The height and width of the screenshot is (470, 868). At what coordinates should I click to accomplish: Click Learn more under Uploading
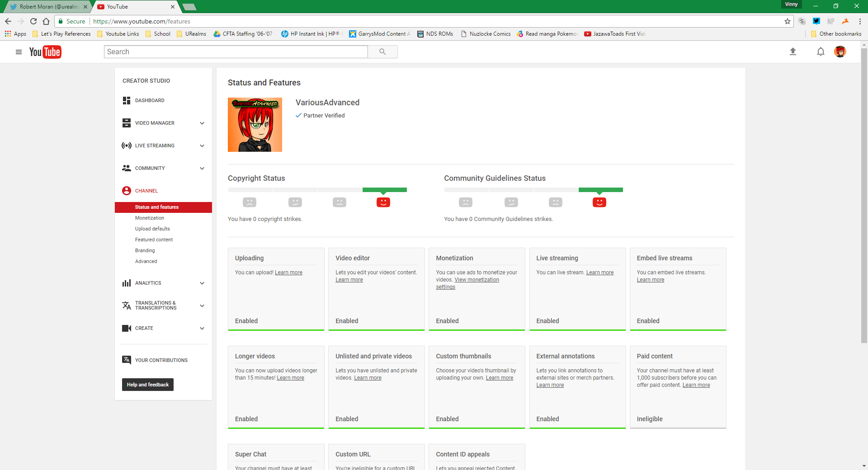click(x=288, y=273)
